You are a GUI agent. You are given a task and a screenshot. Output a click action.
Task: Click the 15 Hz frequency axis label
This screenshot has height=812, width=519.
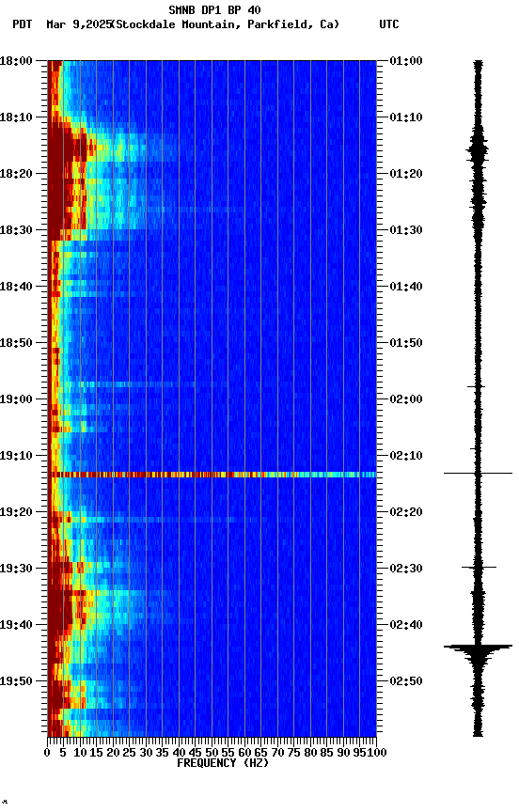click(x=96, y=753)
